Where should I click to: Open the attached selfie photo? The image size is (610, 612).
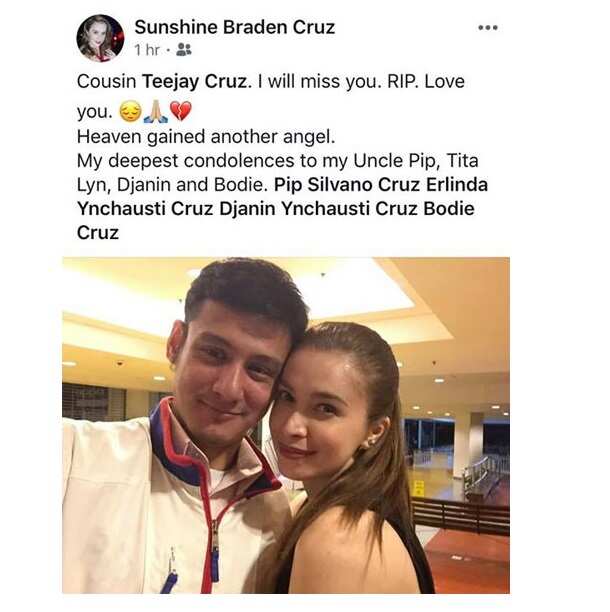coord(286,425)
